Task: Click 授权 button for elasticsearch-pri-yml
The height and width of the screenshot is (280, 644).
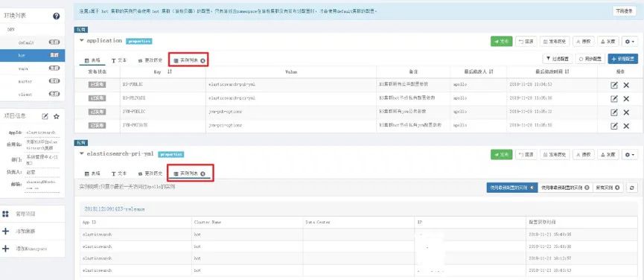Action: (584, 155)
